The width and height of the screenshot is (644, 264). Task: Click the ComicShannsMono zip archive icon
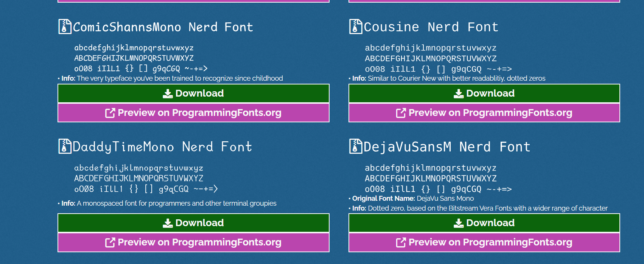click(x=65, y=27)
